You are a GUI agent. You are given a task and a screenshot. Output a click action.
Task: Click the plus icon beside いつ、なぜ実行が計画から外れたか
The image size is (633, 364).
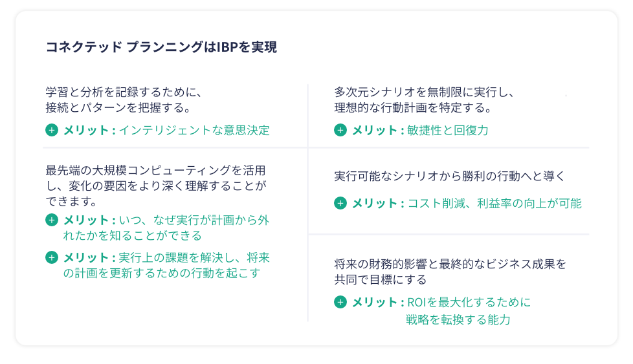(52, 220)
